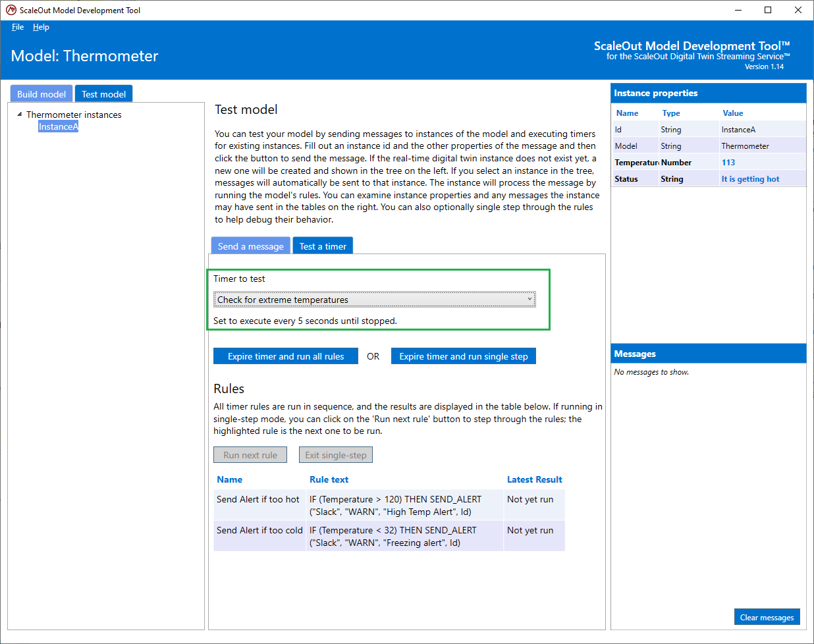814x644 pixels.
Task: Click the properties Type column header
Action: (671, 113)
